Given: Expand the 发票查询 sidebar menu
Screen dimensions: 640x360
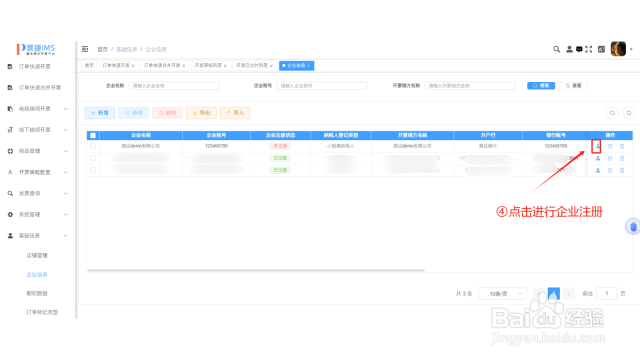Looking at the screenshot, I should 38,193.
